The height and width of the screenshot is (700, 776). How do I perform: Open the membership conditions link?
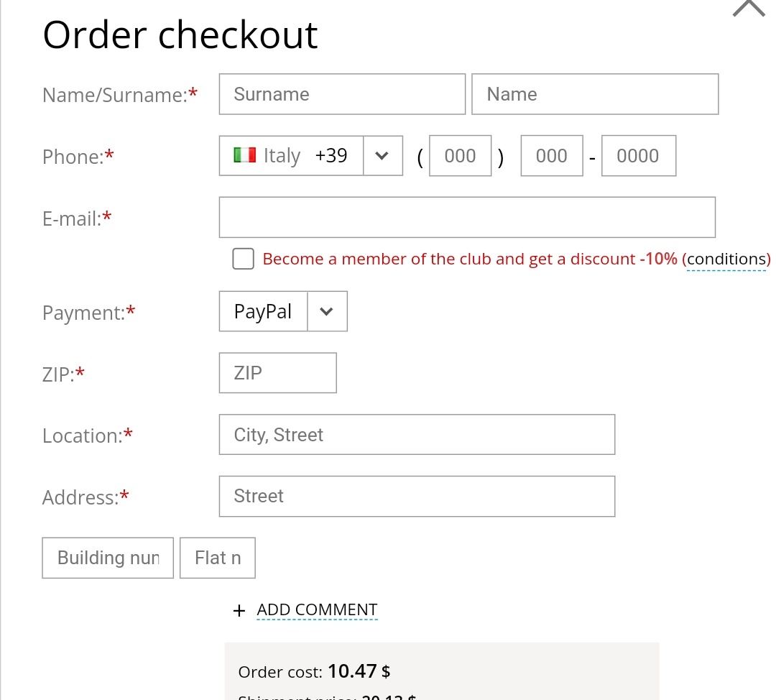pos(726,259)
